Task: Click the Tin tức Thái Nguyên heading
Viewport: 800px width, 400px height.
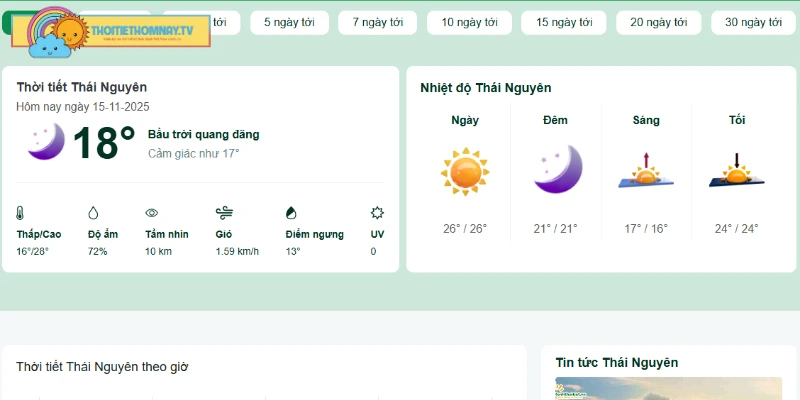Action: click(617, 363)
